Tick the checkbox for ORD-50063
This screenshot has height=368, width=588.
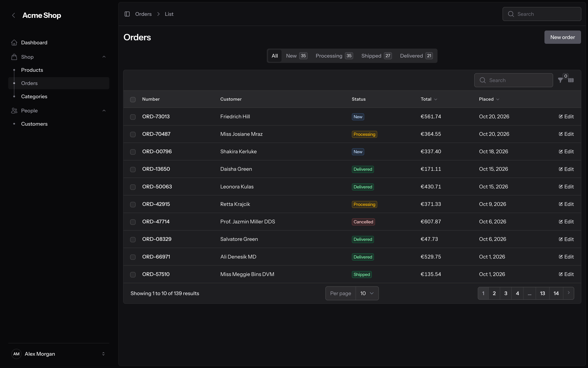[133, 187]
